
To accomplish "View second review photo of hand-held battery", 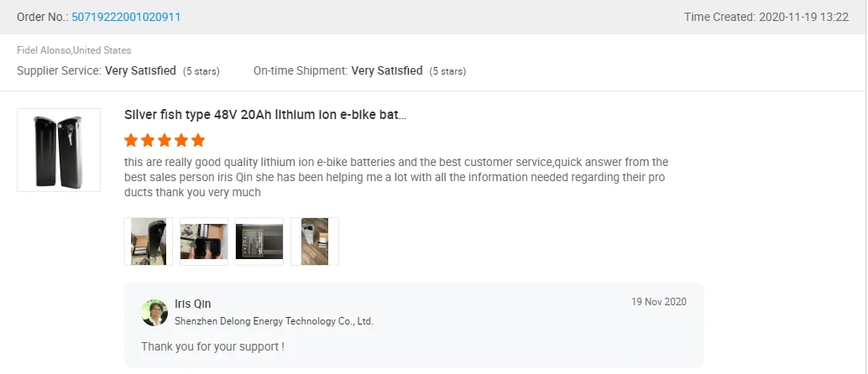I will pyautogui.click(x=204, y=242).
